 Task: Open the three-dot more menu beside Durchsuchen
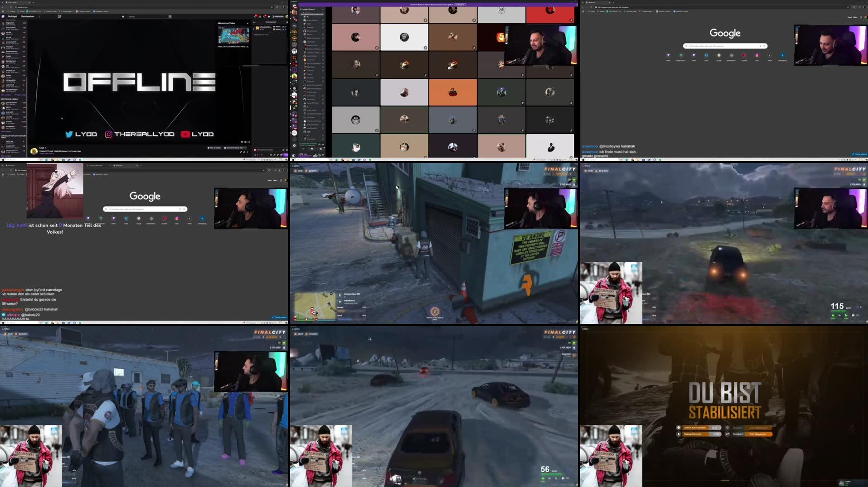39,16
